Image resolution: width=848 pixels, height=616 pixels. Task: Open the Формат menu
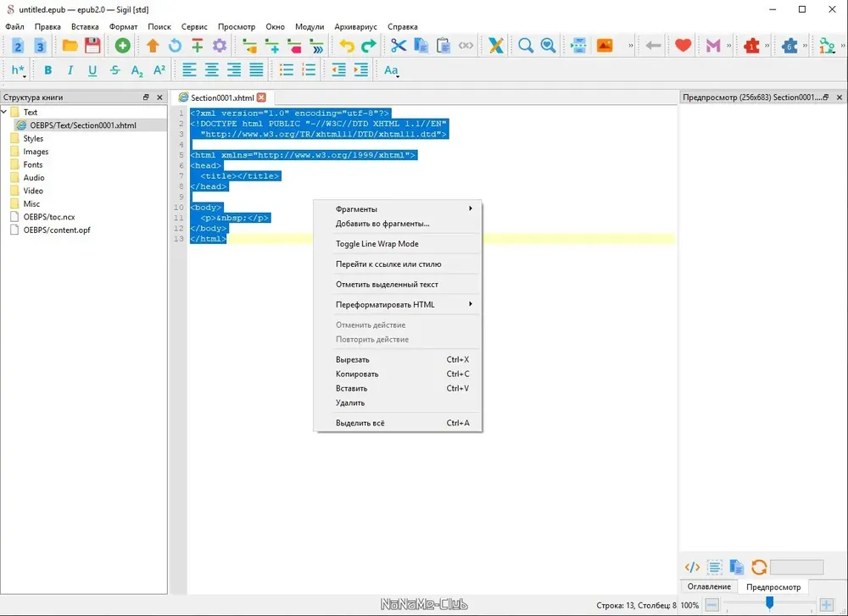pos(123,26)
